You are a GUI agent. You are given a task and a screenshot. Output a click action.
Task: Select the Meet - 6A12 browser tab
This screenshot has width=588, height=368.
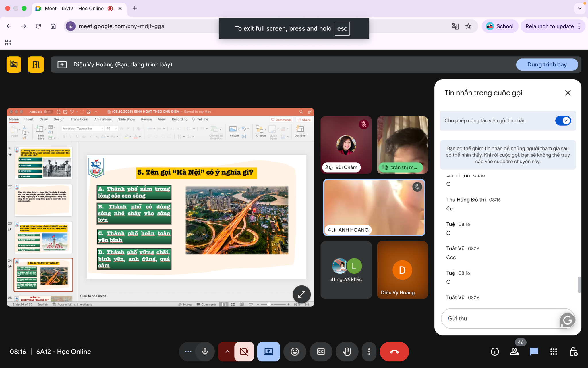click(74, 8)
